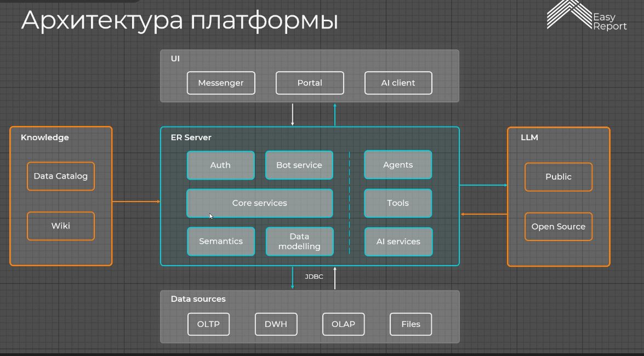Click the Easy Report logo
The image size is (644, 356).
pyautogui.click(x=586, y=16)
